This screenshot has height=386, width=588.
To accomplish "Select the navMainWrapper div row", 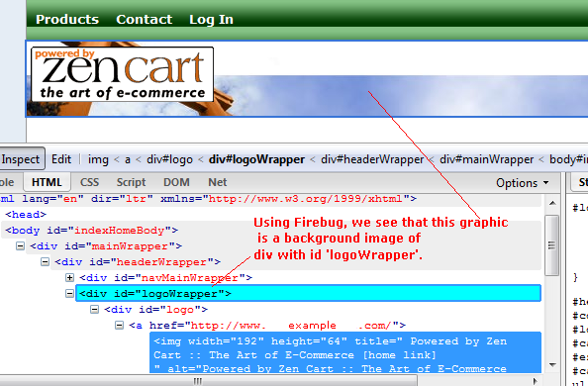I will [165, 277].
